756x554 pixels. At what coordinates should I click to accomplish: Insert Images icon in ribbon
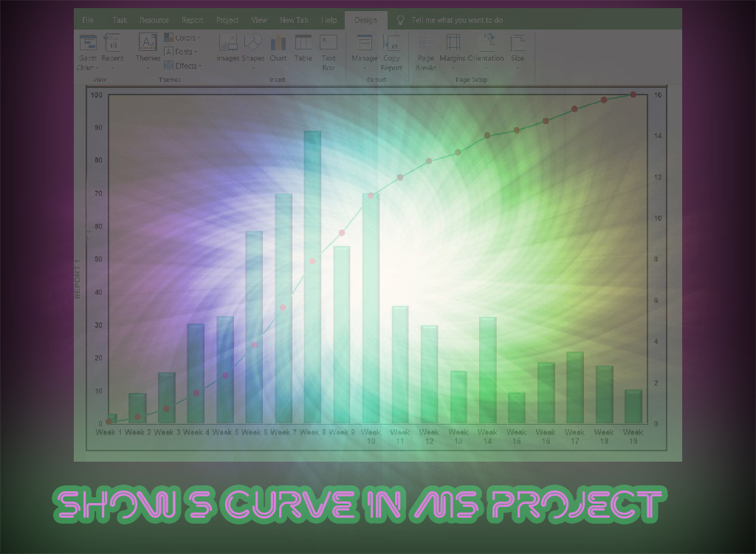click(x=228, y=42)
